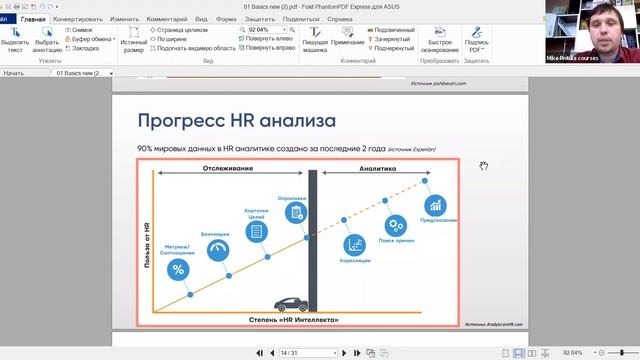Select the 01 Basics new document tab
Viewport: 640px width, 360px height.
pyautogui.click(x=78, y=73)
